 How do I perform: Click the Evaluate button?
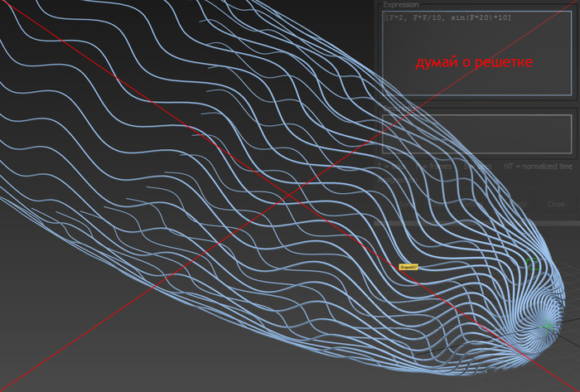click(x=515, y=204)
